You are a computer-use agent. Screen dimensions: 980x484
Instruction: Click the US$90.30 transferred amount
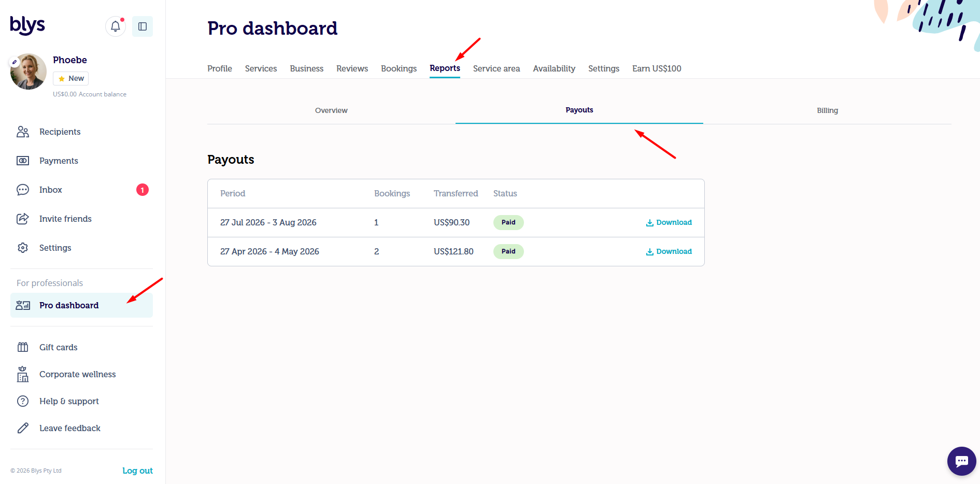[452, 222]
